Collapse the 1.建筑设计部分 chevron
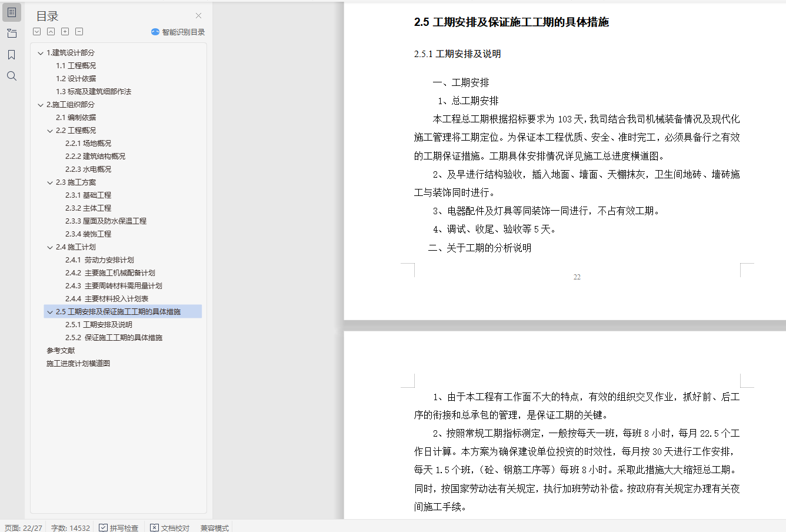Image resolution: width=786 pixels, height=532 pixels. [41, 53]
